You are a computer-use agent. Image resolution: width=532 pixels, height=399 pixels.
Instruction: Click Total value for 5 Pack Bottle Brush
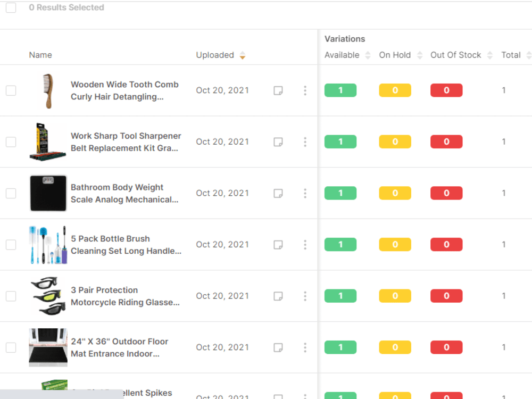[x=504, y=245]
